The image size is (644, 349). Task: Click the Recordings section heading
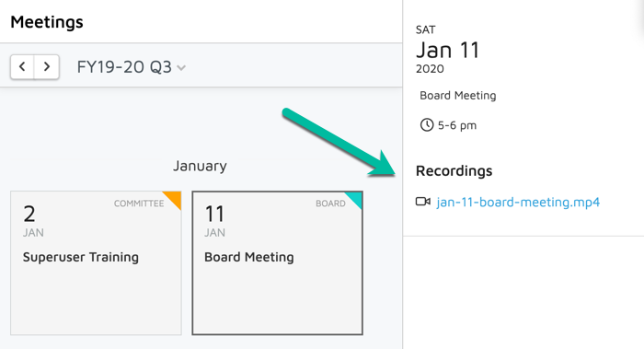click(x=454, y=170)
